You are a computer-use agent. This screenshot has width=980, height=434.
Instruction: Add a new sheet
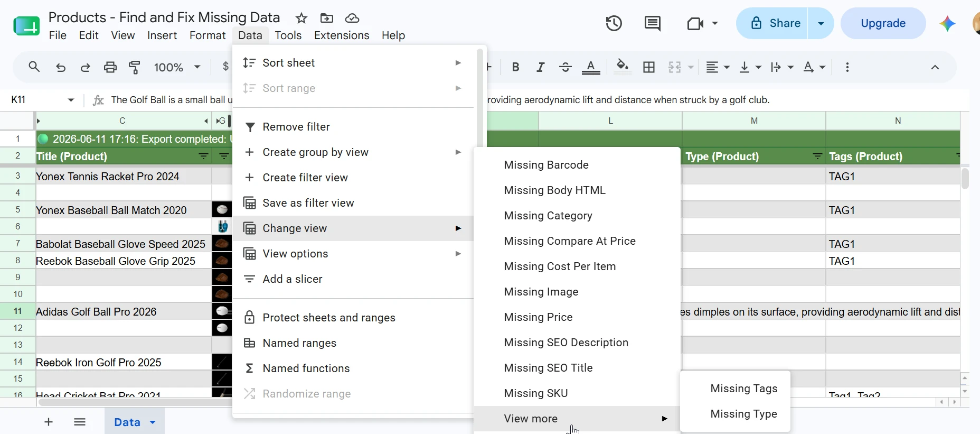pyautogui.click(x=49, y=422)
